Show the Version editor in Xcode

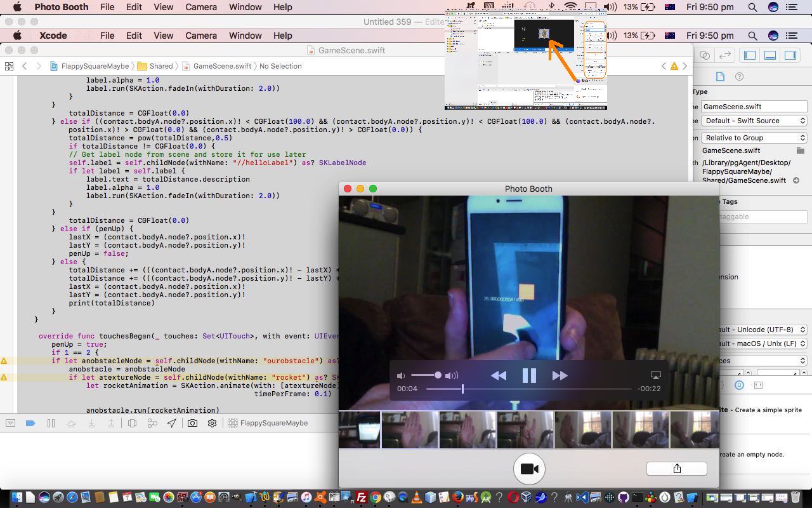click(725, 55)
